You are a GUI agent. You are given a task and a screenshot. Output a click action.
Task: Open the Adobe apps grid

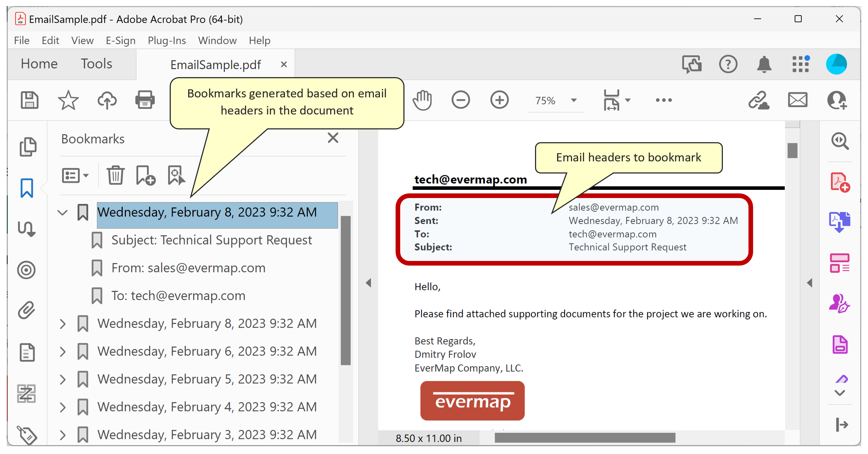click(801, 64)
